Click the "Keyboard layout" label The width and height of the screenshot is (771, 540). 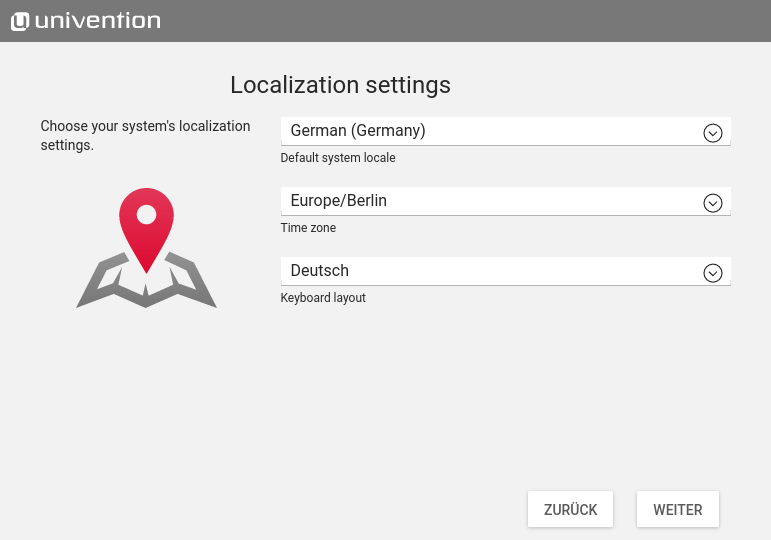323,298
